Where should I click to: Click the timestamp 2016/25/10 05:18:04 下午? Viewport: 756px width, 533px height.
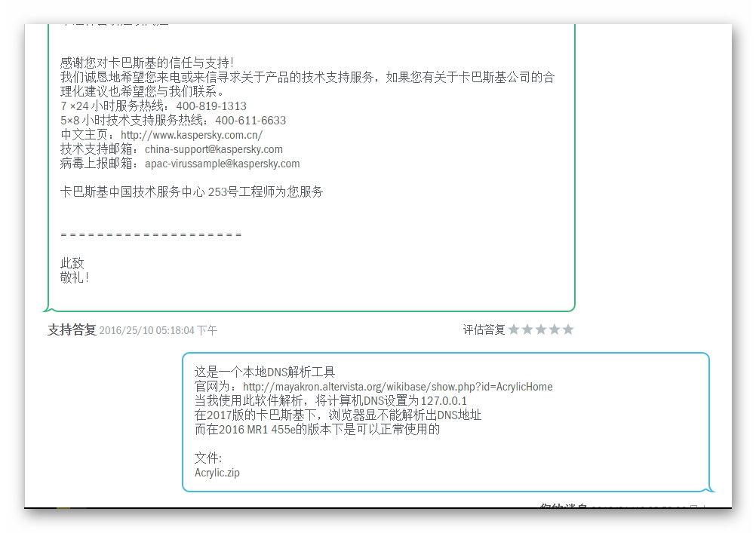tap(158, 331)
